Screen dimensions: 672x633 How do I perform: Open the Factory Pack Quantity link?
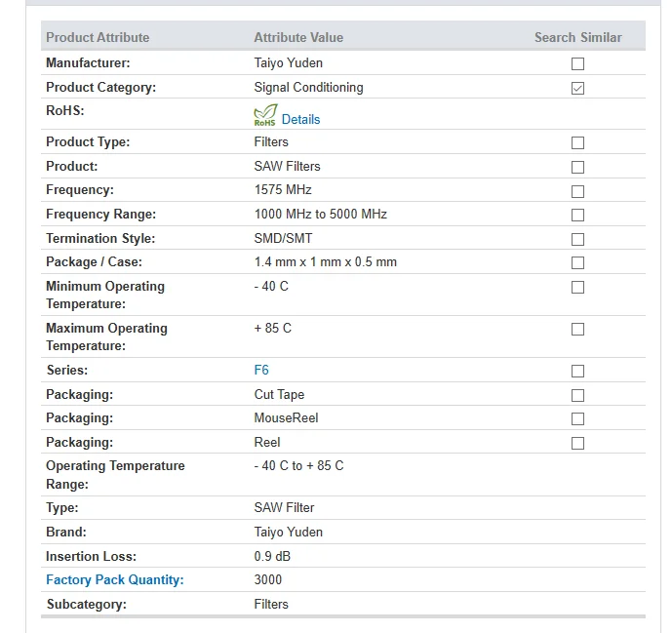coord(115,580)
